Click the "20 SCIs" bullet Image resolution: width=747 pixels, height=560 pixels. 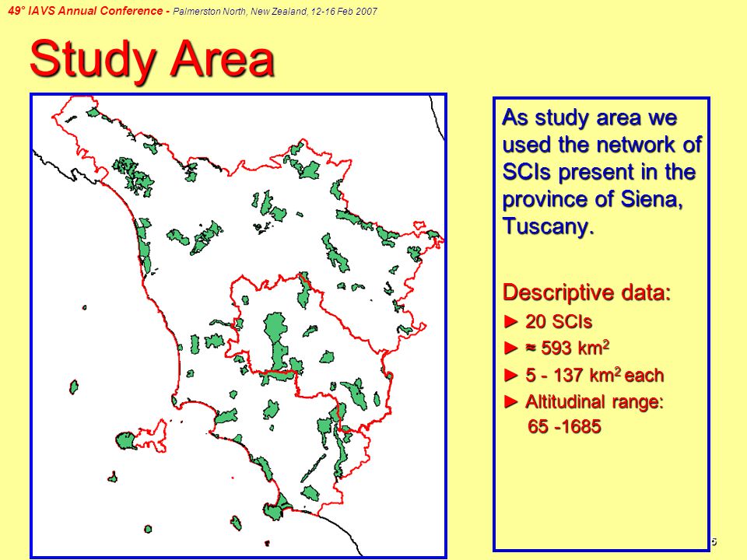coord(548,321)
